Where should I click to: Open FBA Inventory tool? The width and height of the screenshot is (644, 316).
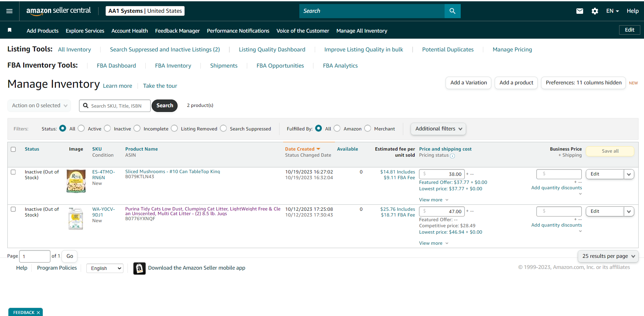[173, 66]
